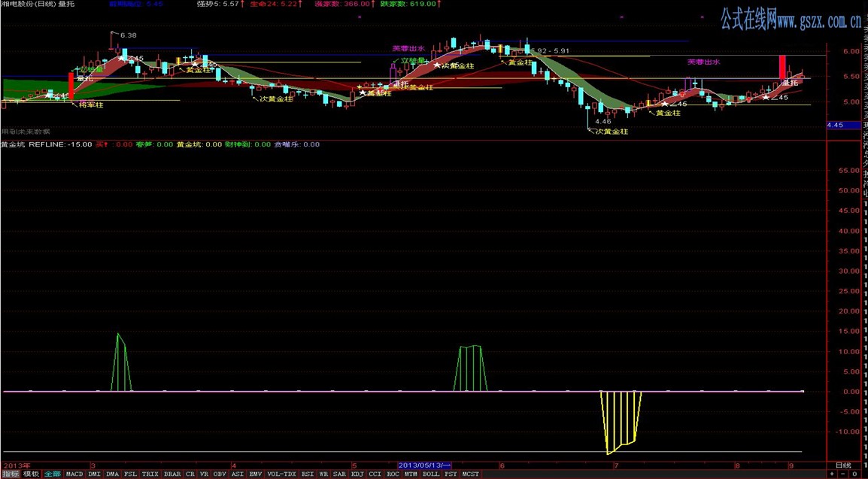Viewport: 868px width, 479px height.
Task: Open the KDJ indicator tab
Action: (x=357, y=474)
